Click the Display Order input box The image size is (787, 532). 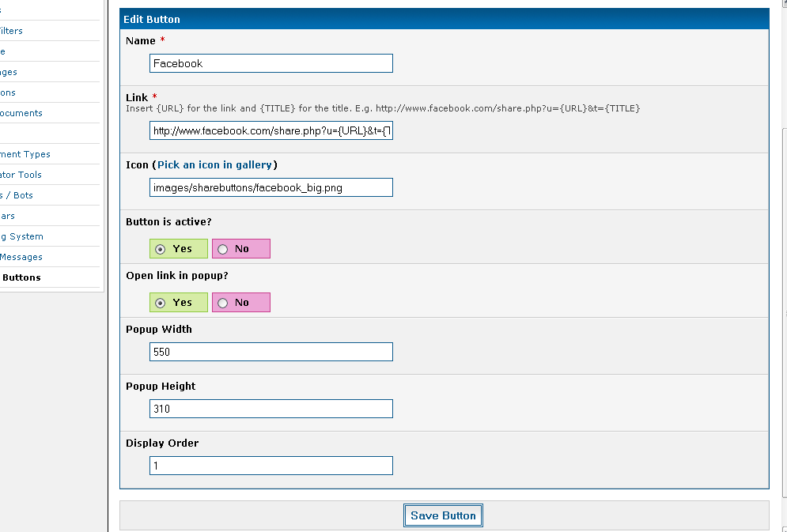[x=271, y=466]
